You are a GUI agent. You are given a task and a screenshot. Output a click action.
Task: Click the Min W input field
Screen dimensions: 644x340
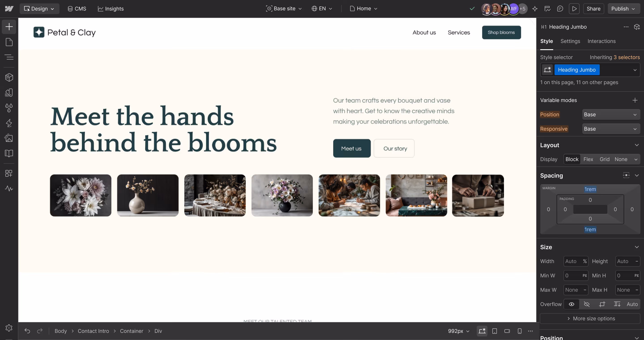coord(576,276)
